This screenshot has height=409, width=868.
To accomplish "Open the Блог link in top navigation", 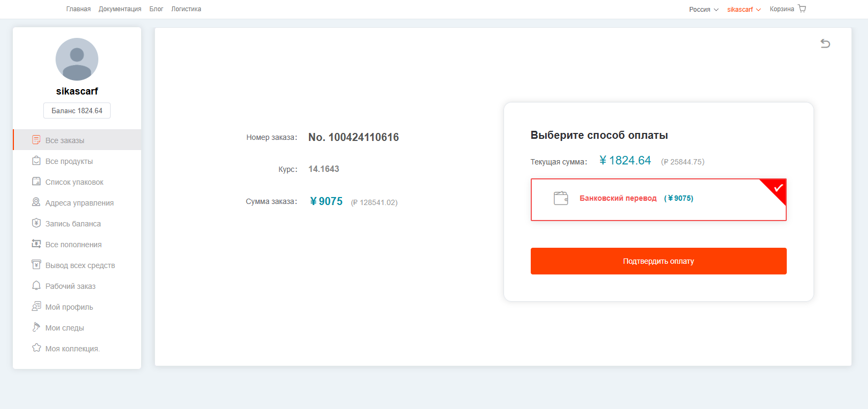I will 156,9.
